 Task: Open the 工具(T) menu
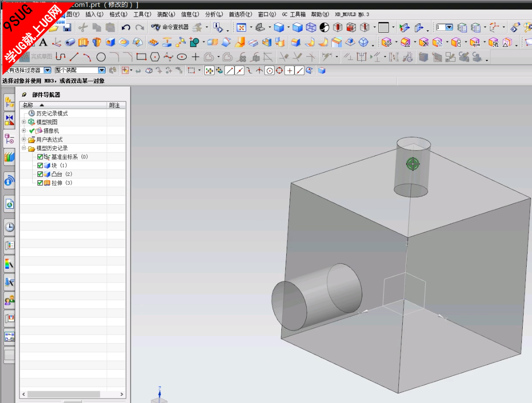142,14
